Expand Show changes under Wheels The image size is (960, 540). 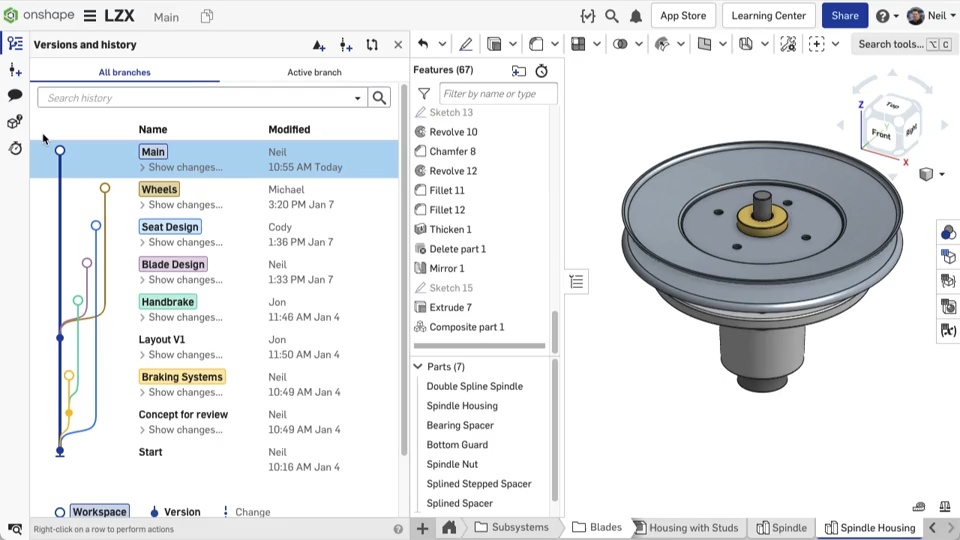181,204
